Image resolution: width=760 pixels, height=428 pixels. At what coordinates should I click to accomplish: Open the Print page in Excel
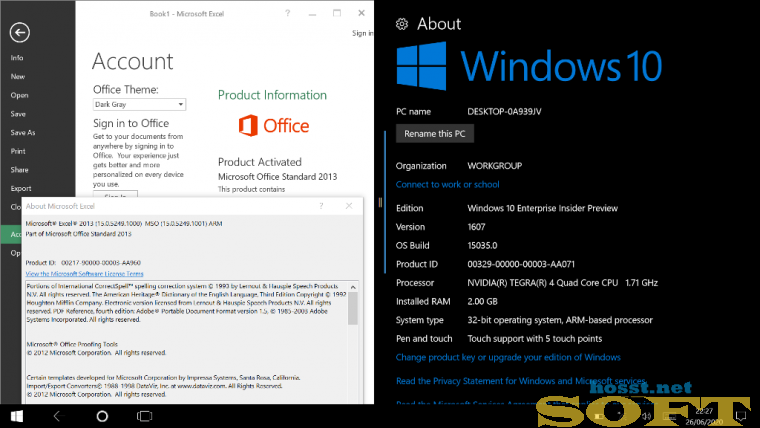pyautogui.click(x=18, y=151)
